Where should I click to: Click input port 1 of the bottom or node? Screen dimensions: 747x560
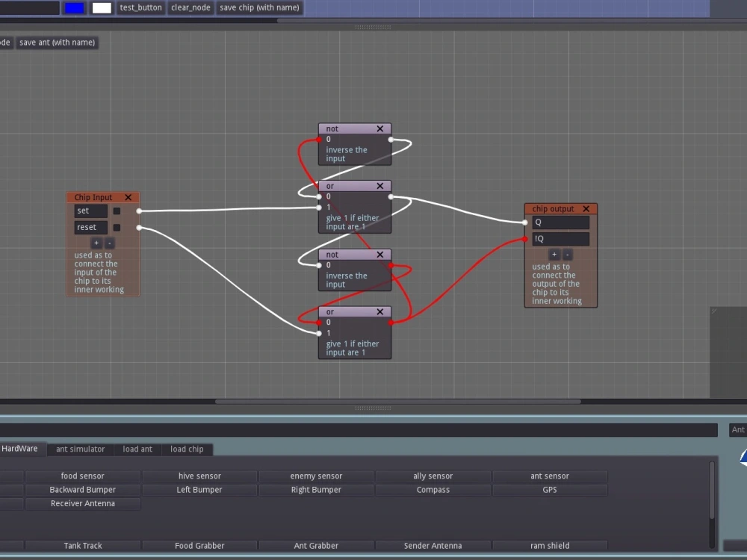(x=319, y=333)
